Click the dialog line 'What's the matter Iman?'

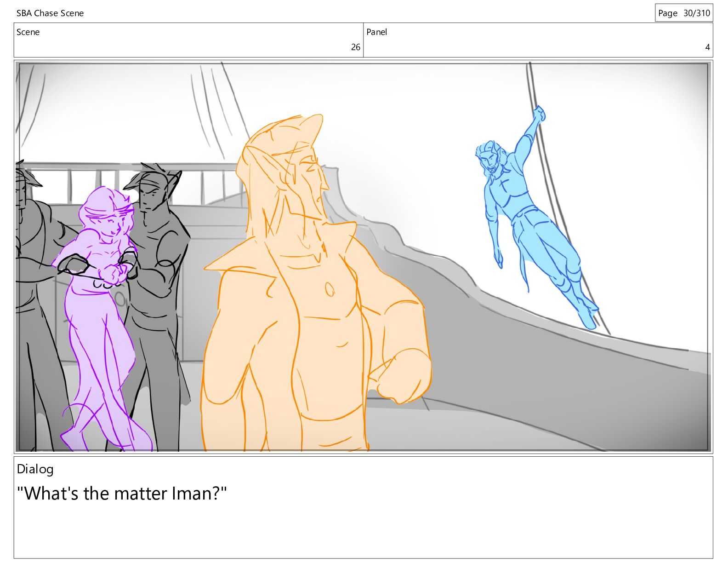click(x=122, y=494)
